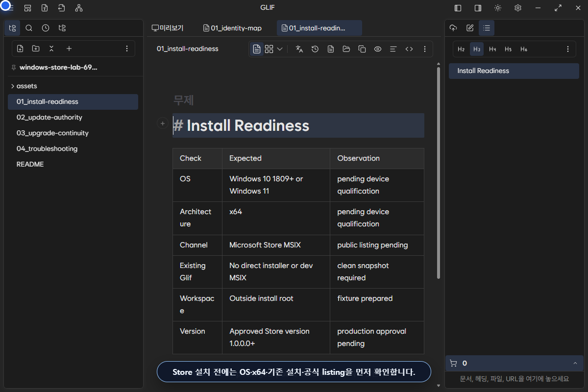Open the layout template icon in title bar
The image size is (588, 392).
[28, 8]
